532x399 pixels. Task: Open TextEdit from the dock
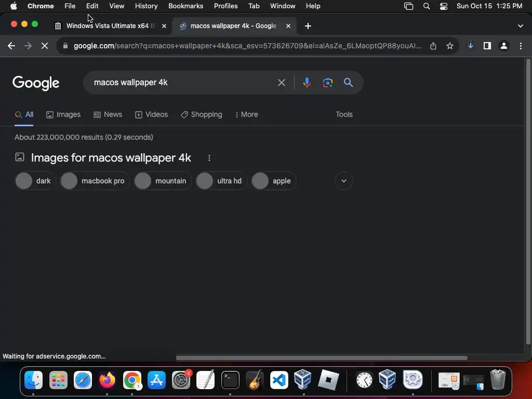coord(206,380)
